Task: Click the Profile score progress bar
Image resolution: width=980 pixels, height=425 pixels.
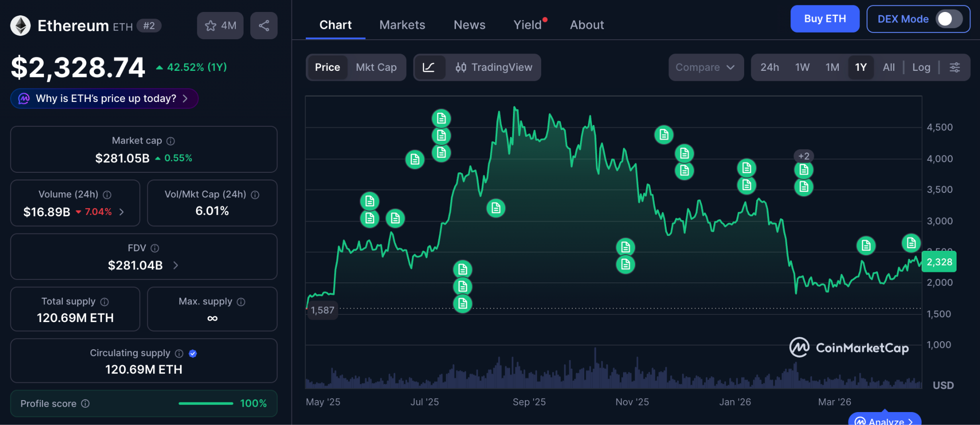Action: pos(206,403)
